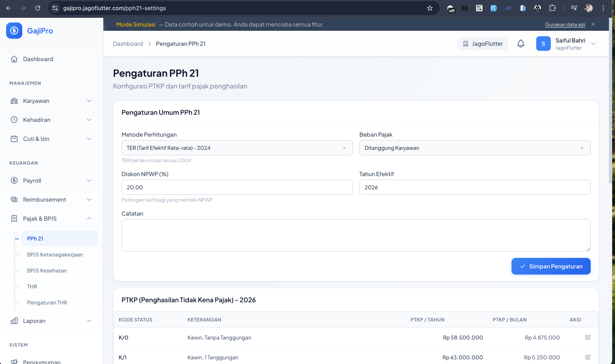Click the Chrome profile picture
Screen dimensions: 615x364
589,8
